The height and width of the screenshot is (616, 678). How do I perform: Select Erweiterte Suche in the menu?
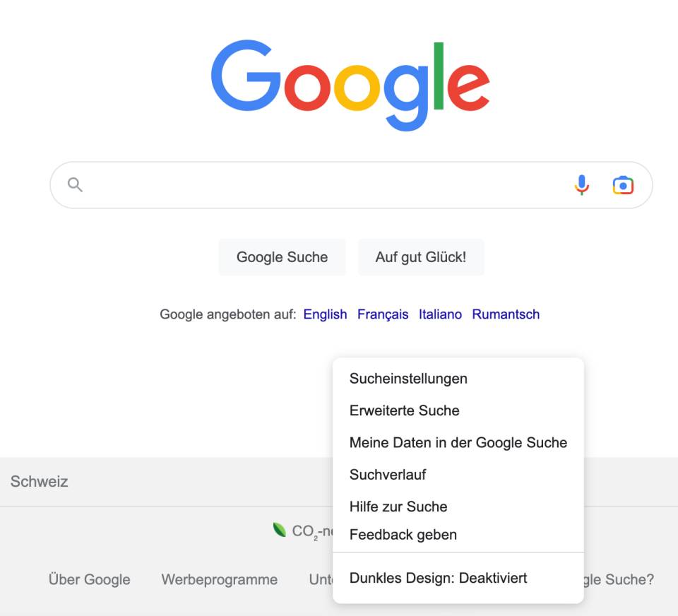[404, 410]
